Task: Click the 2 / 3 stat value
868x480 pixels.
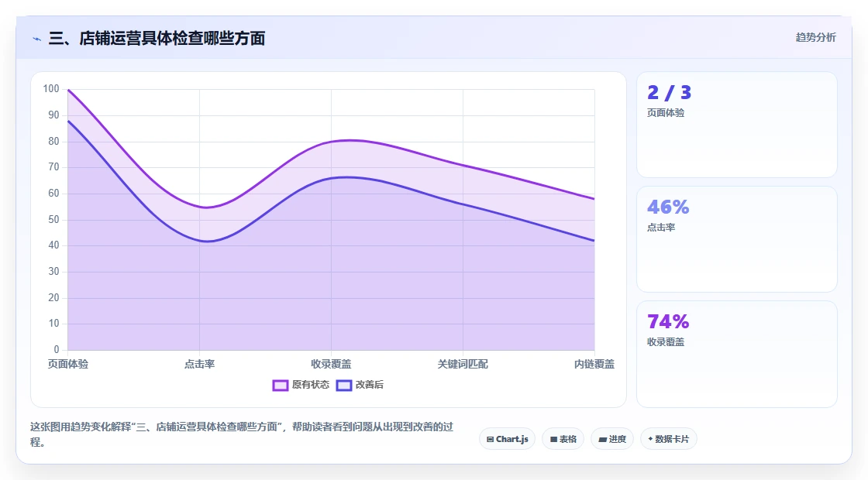Action: [670, 92]
